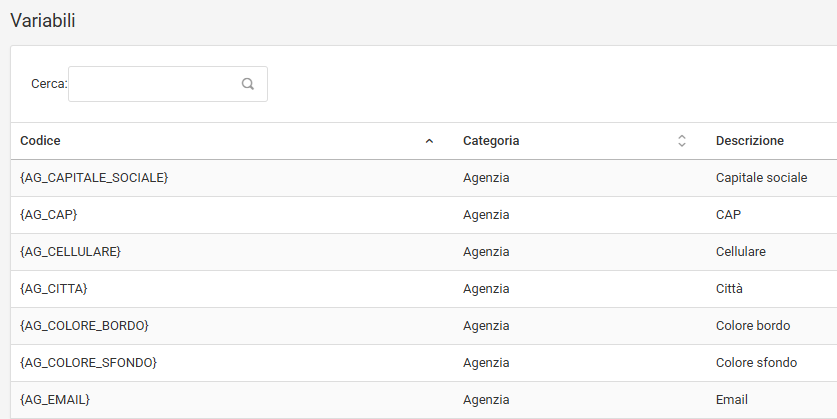Click the {AG_CELLULARE} code entry
Viewport: 837px width, 419px height.
point(70,252)
